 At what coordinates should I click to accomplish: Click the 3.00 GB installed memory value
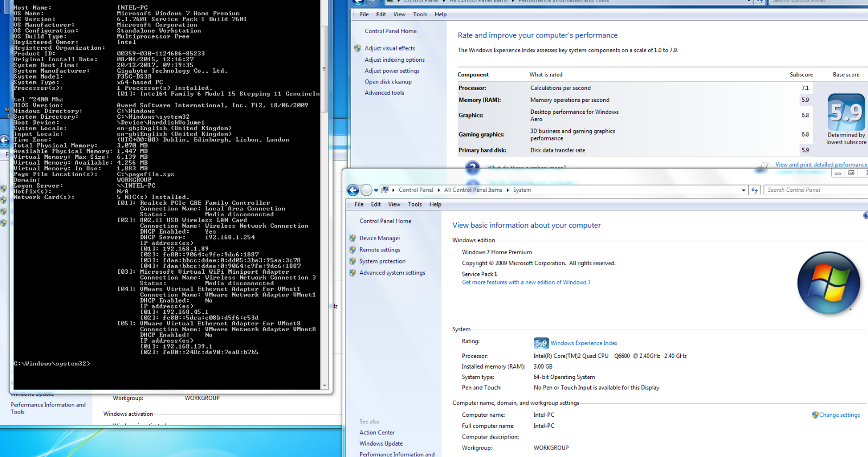tap(543, 366)
